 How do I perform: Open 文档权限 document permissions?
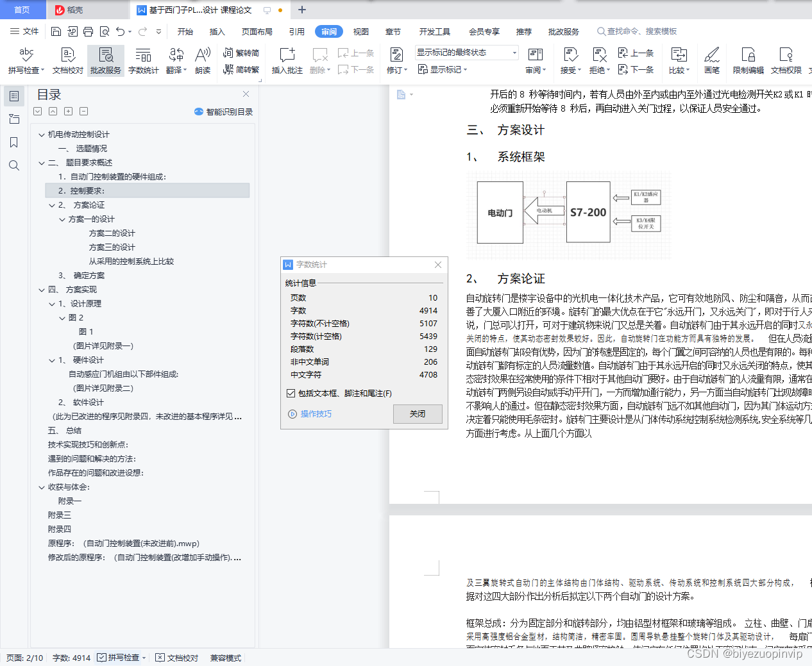[x=785, y=60]
